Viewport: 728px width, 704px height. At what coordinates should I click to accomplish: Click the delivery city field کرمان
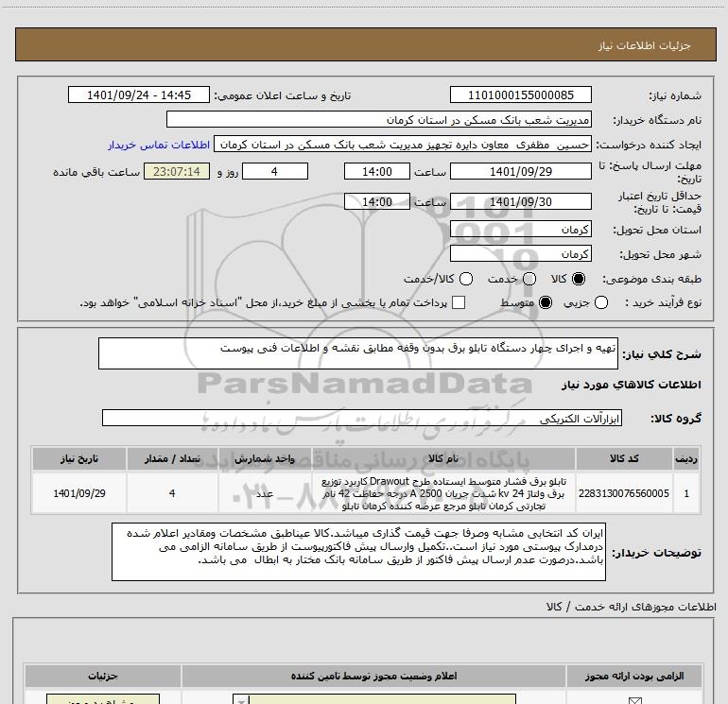point(520,253)
